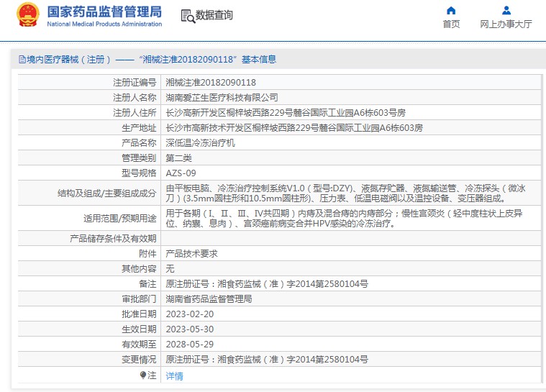Select the 变更情况 certificate number text
The height and width of the screenshot is (392, 546).
(x=267, y=360)
